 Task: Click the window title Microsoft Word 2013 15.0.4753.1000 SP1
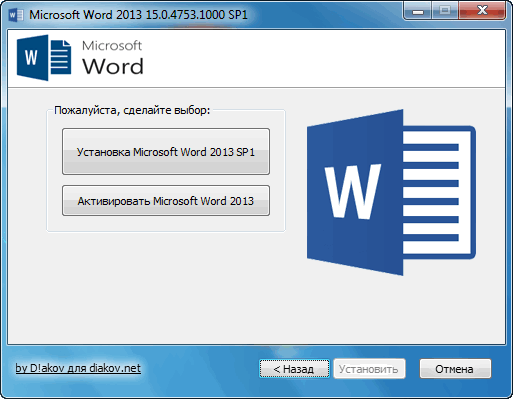coord(139,15)
